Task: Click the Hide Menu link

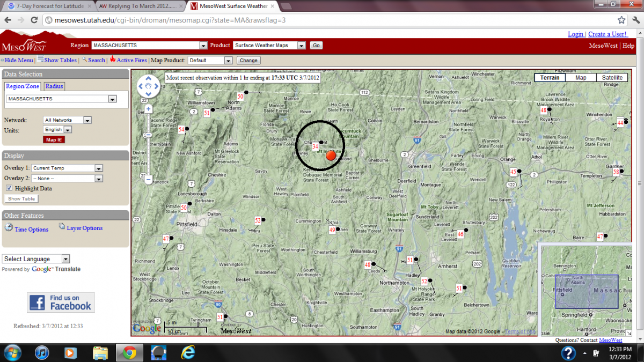Action: (18, 60)
